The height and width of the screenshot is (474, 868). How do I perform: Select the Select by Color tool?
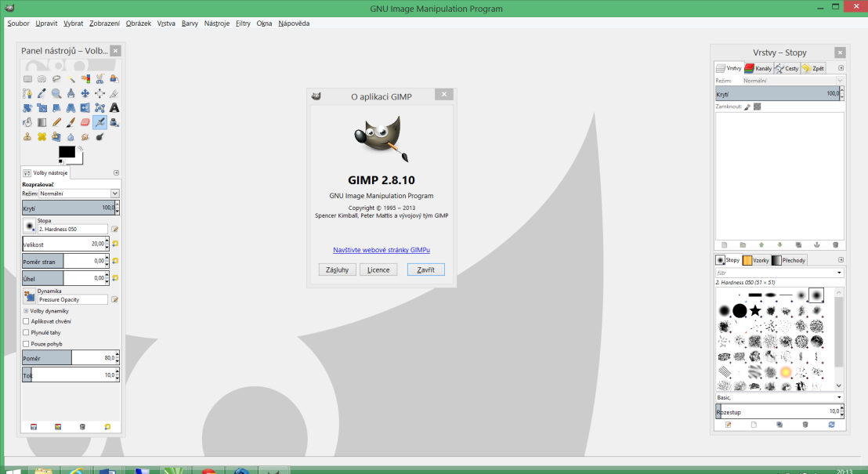coord(85,78)
